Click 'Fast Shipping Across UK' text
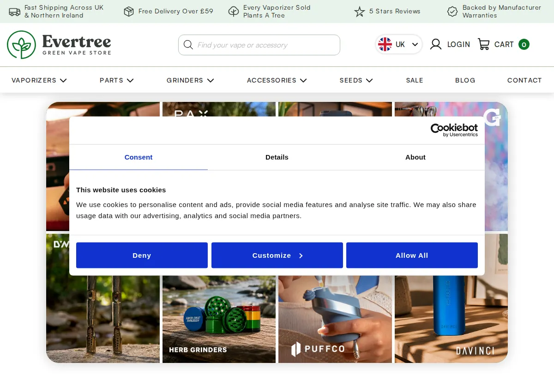Viewport: 554px width, 392px height. (64, 12)
